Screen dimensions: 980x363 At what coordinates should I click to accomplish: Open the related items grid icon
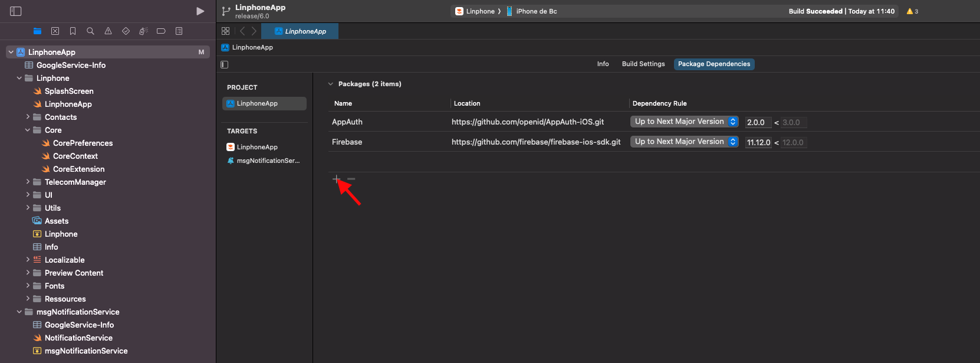click(225, 31)
